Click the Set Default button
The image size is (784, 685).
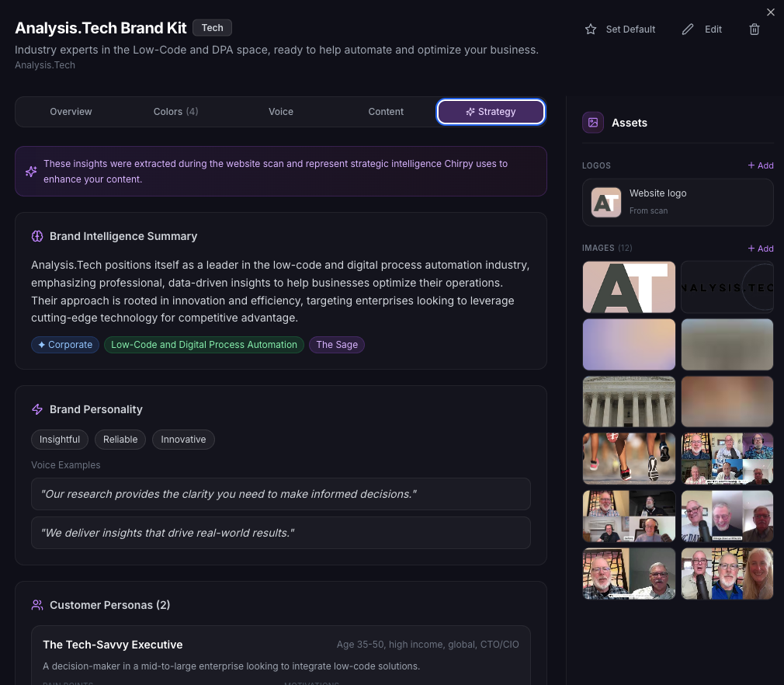pyautogui.click(x=620, y=29)
